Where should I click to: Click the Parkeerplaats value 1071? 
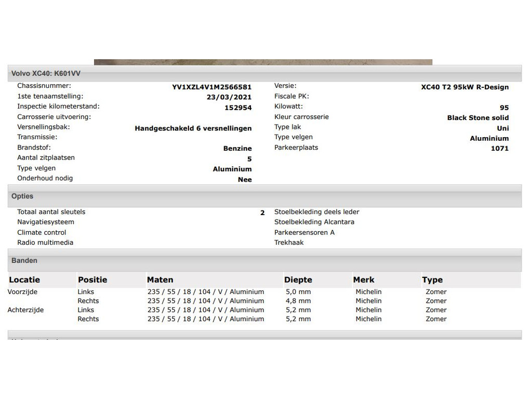coord(500,149)
